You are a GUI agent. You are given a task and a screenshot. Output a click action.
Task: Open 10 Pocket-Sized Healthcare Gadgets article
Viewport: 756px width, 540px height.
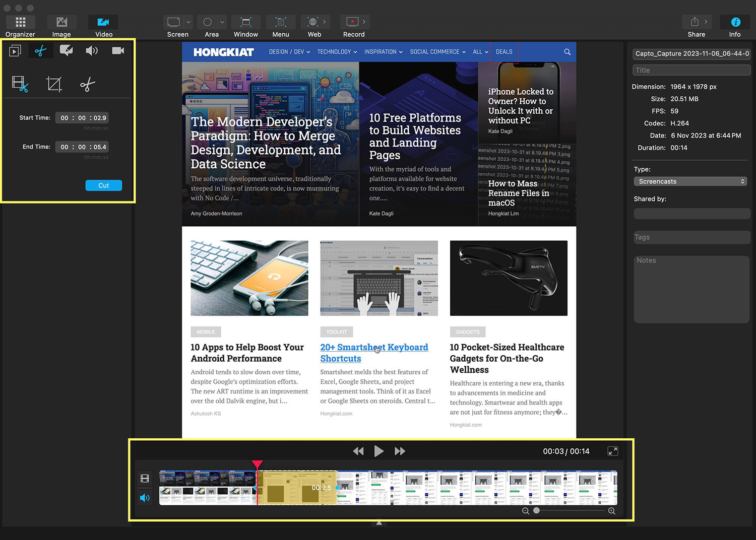point(507,358)
